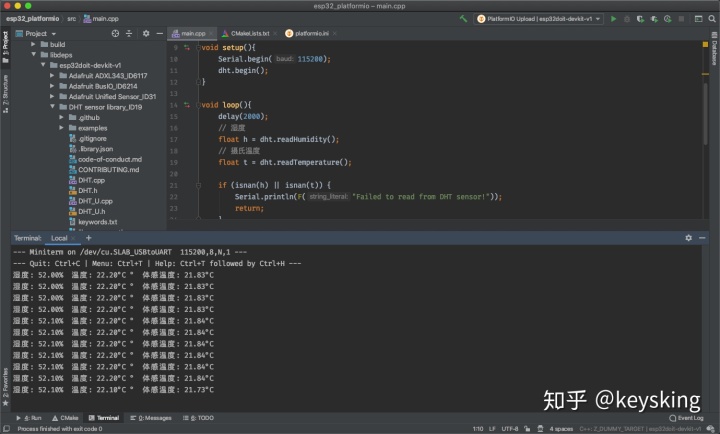720x434 pixels.
Task: Open Project panel settings gear
Action: (146, 34)
